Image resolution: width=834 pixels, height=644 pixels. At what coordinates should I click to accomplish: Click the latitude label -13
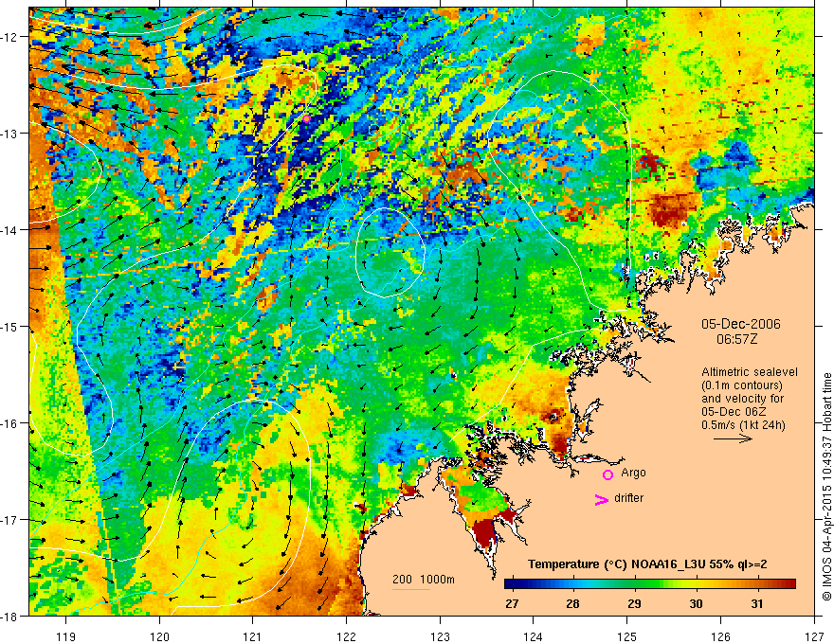(11, 133)
